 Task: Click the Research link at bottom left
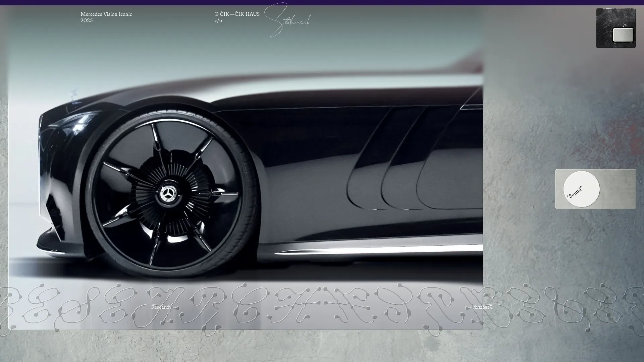[x=161, y=307]
